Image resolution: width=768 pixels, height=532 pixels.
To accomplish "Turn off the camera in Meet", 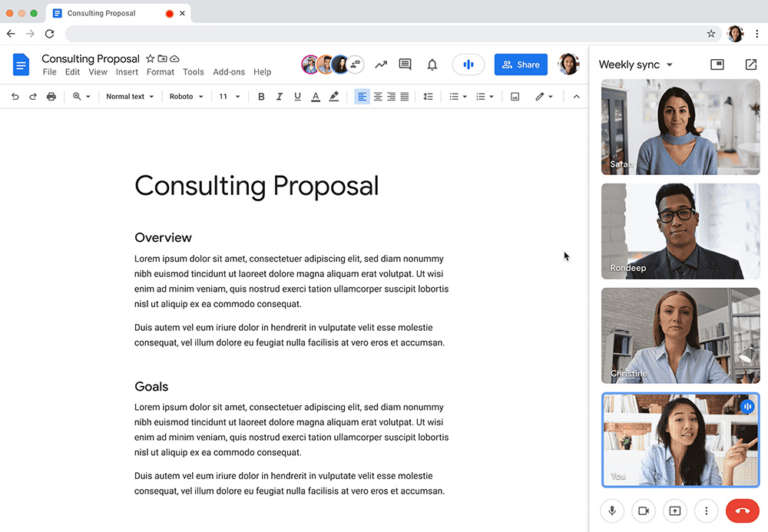I will [644, 511].
